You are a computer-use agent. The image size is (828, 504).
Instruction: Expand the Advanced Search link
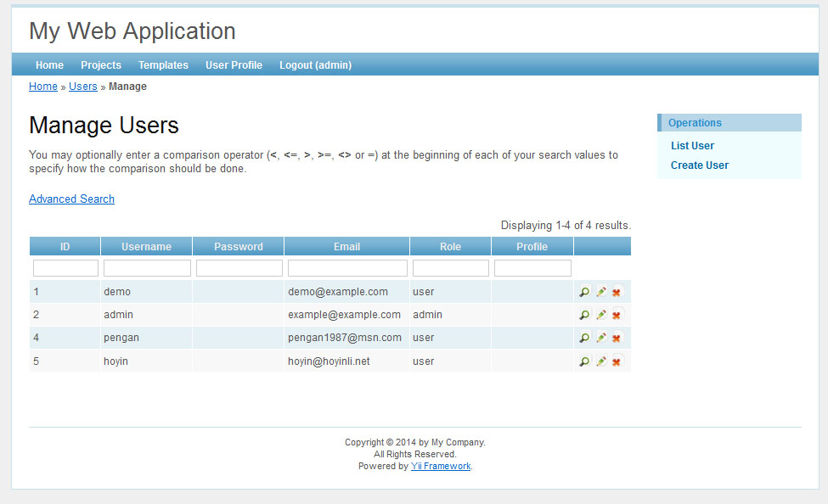[x=71, y=199]
